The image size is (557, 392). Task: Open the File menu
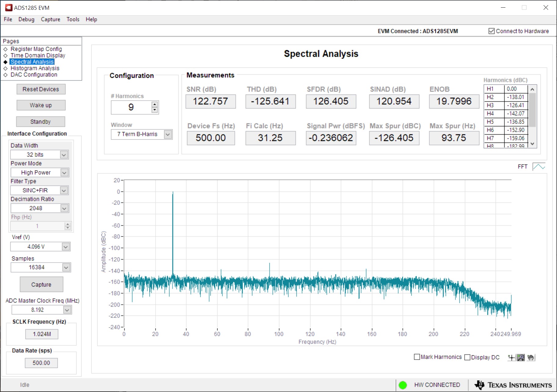click(8, 19)
